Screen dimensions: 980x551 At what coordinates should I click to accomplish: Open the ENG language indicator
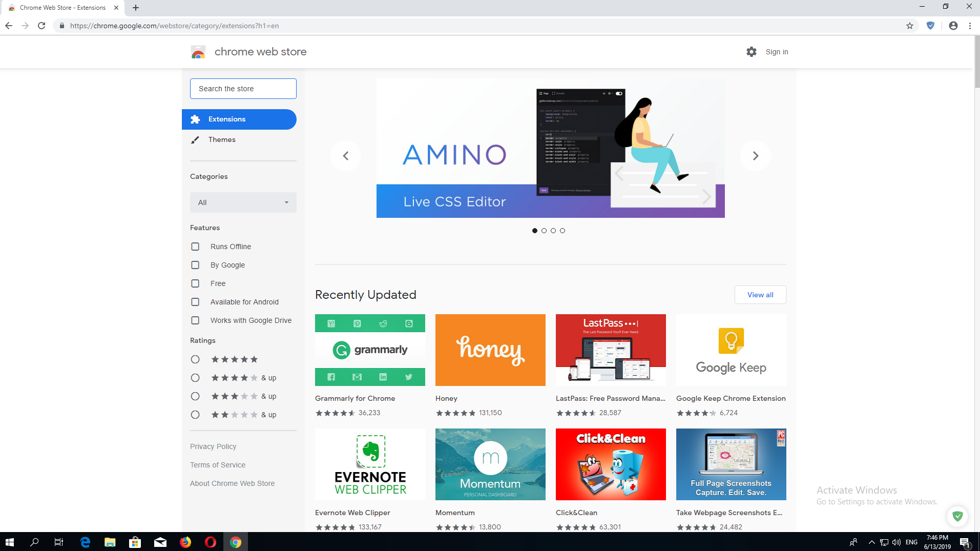(x=911, y=542)
